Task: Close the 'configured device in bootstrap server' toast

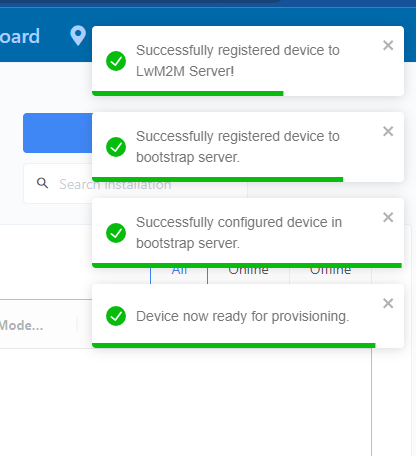Action: 388,217
